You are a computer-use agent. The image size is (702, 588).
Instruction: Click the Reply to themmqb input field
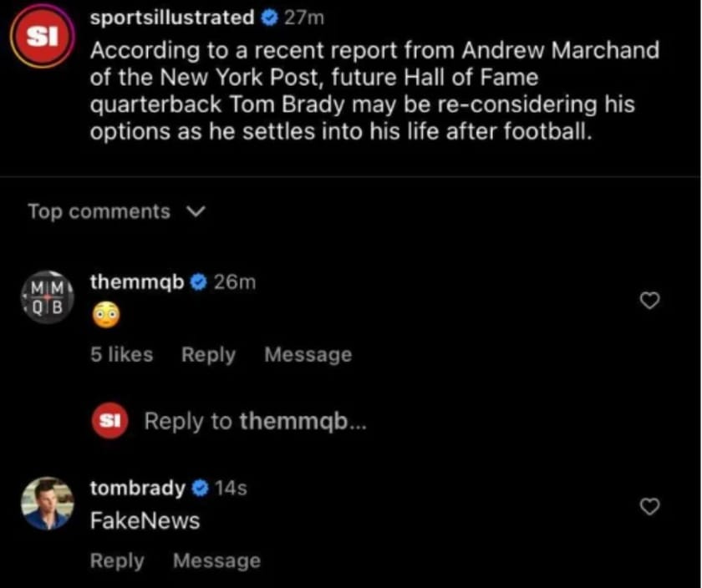(257, 421)
